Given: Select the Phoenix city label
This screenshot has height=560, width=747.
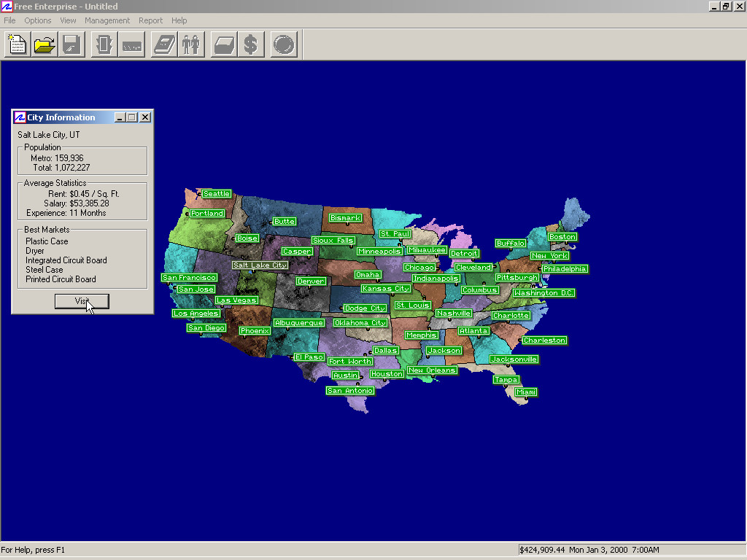Looking at the screenshot, I should (x=255, y=331).
